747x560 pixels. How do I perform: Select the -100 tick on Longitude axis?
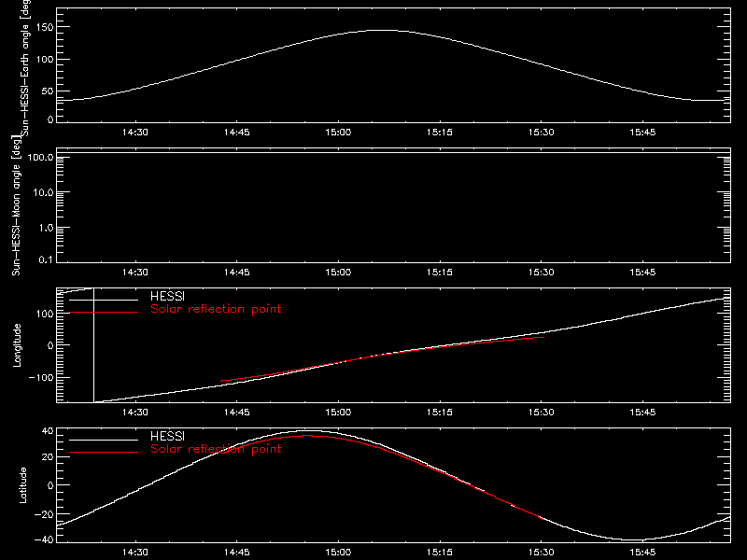pos(41,378)
